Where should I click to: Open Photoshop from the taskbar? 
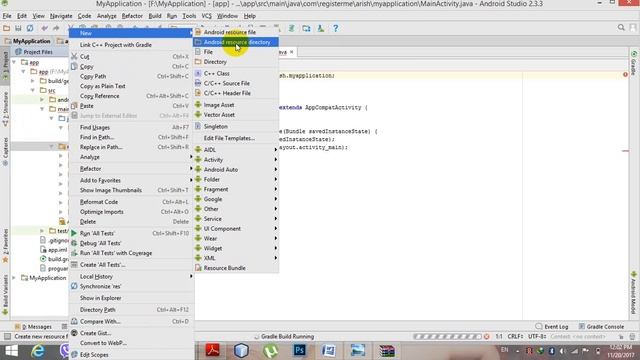(300, 350)
